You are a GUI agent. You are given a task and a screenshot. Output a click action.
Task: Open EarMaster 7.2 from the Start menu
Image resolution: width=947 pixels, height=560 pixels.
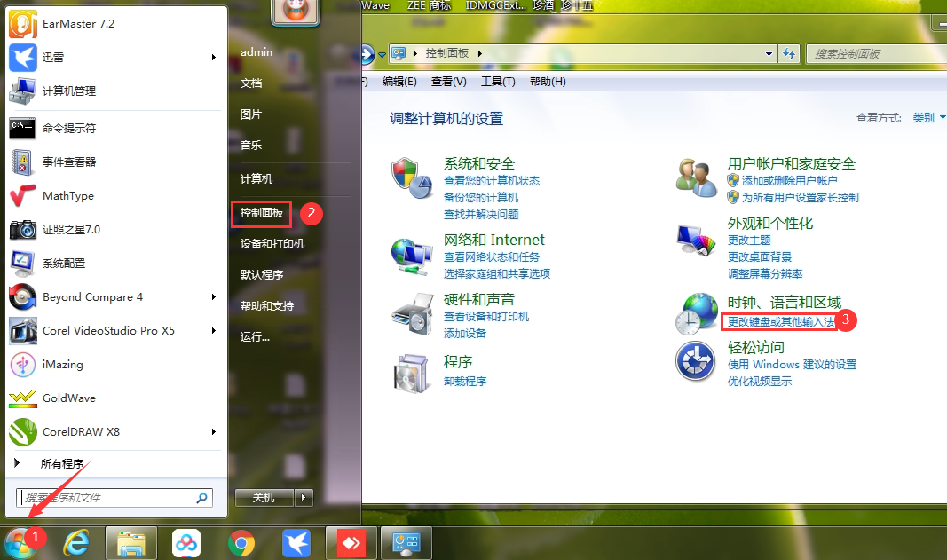click(23, 23)
